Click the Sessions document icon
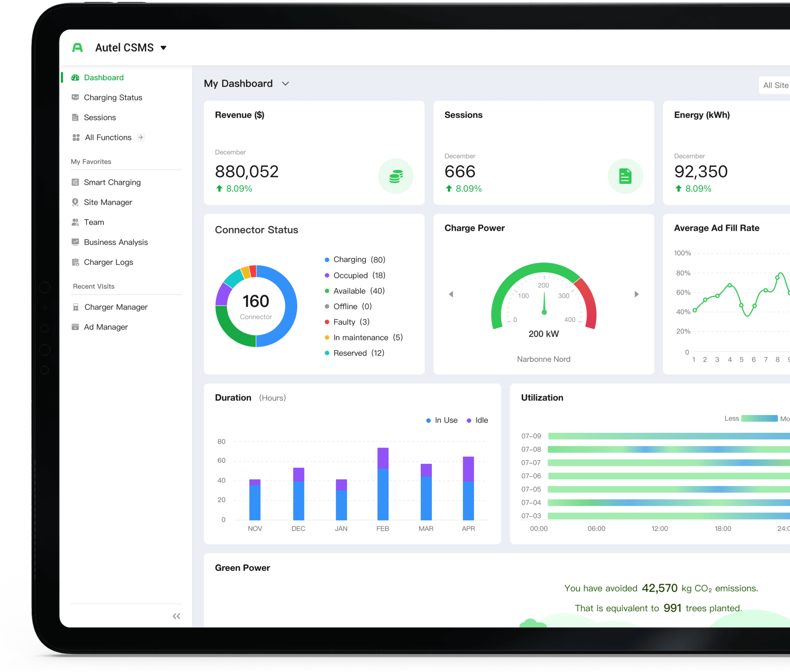Viewport: 790px width, 672px height. (x=625, y=176)
